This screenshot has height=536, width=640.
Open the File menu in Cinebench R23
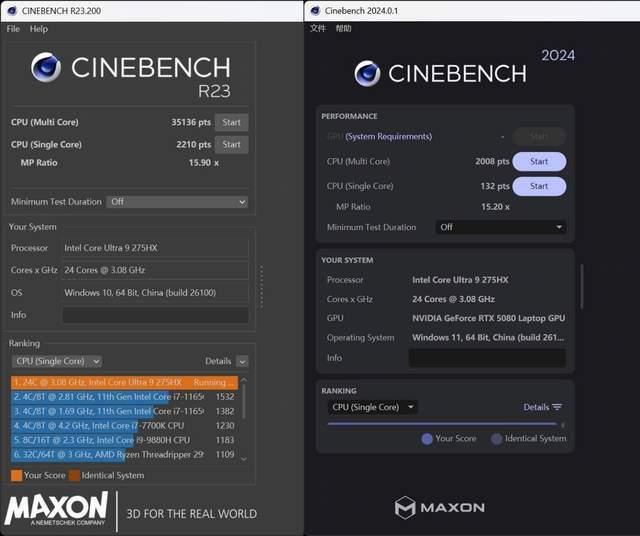click(x=13, y=29)
